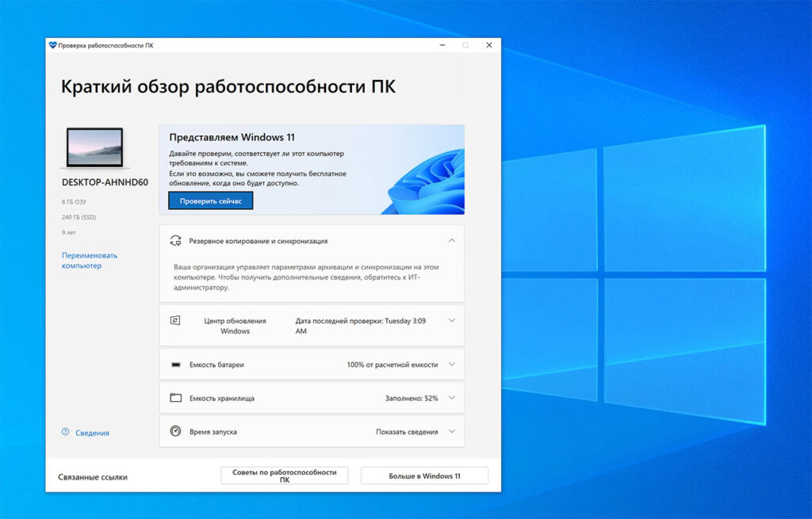Open the Сведения link

[x=92, y=433]
